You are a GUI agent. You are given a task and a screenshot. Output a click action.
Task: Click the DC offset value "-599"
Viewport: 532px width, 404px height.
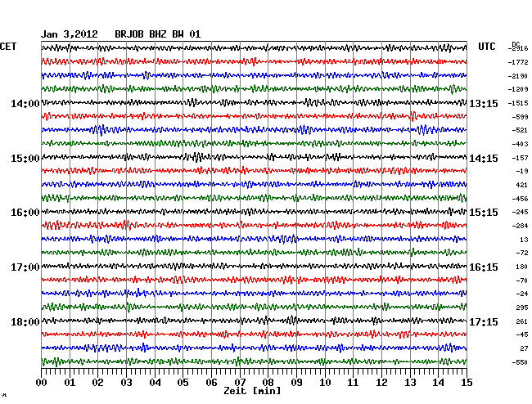(520, 117)
